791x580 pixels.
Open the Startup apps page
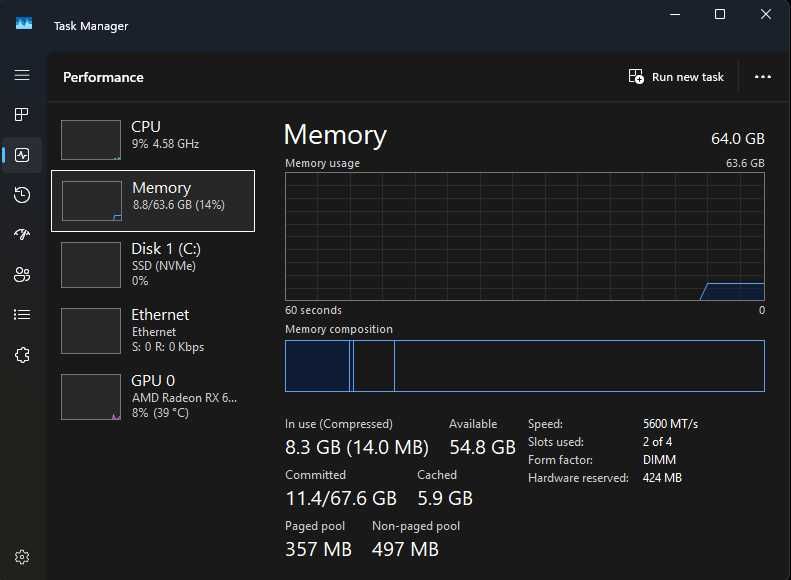pyautogui.click(x=22, y=235)
